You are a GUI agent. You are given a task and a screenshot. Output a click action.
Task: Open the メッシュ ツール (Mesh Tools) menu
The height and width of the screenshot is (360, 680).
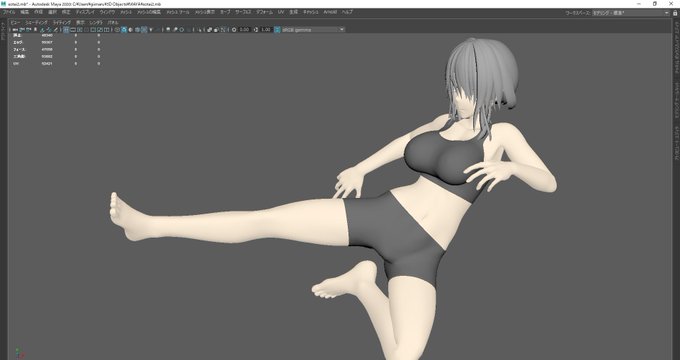[178, 12]
